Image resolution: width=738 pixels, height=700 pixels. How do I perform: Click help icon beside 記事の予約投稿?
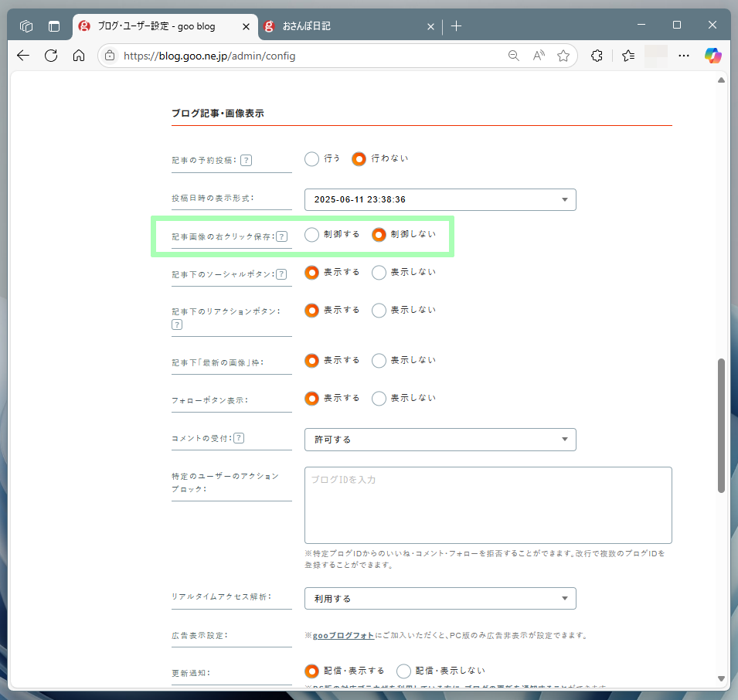point(246,161)
